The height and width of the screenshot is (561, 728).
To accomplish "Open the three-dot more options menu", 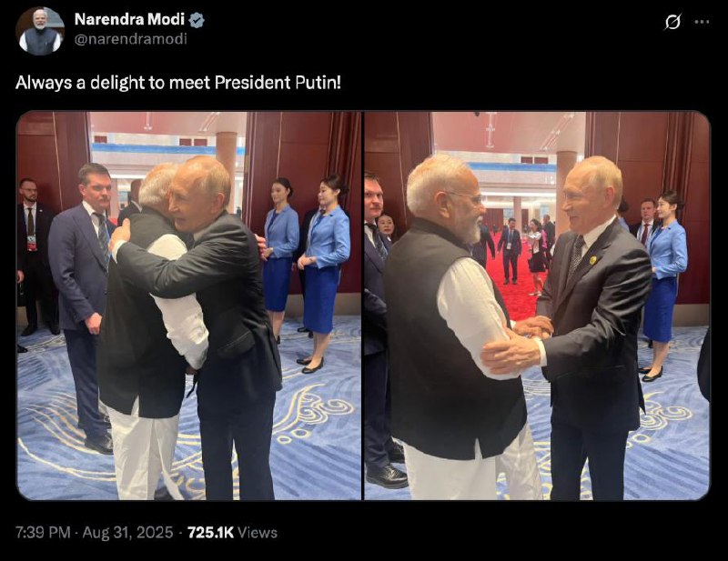I will coord(702,22).
